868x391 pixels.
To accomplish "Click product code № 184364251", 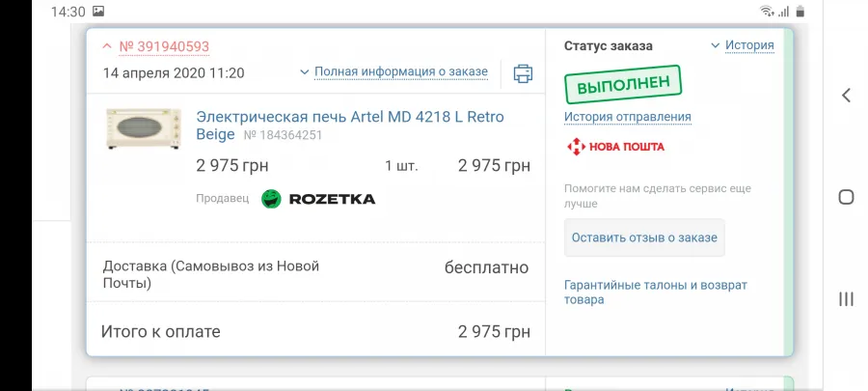I will [x=283, y=135].
